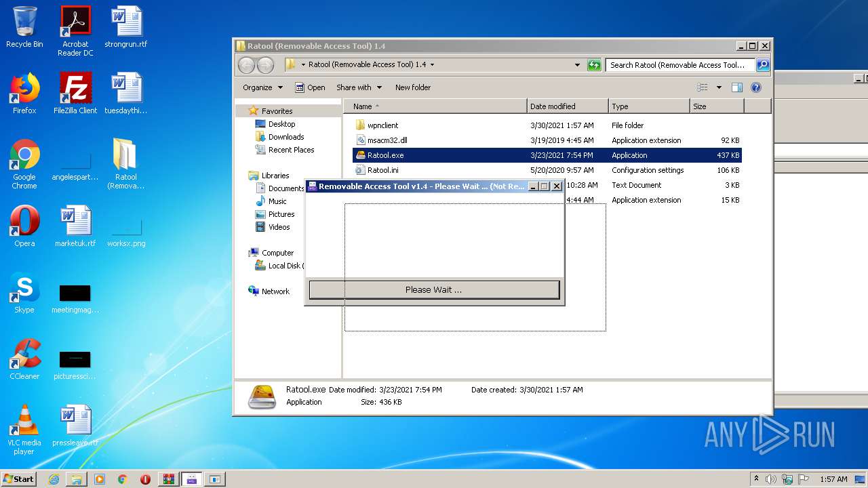Open strongrun.rtf desktop file
The height and width of the screenshot is (488, 868).
point(126,28)
